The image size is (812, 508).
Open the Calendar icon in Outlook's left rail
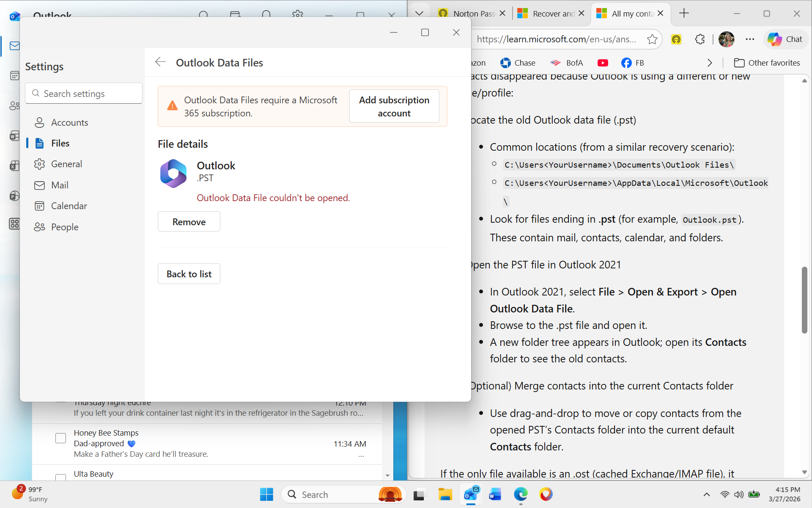14,76
